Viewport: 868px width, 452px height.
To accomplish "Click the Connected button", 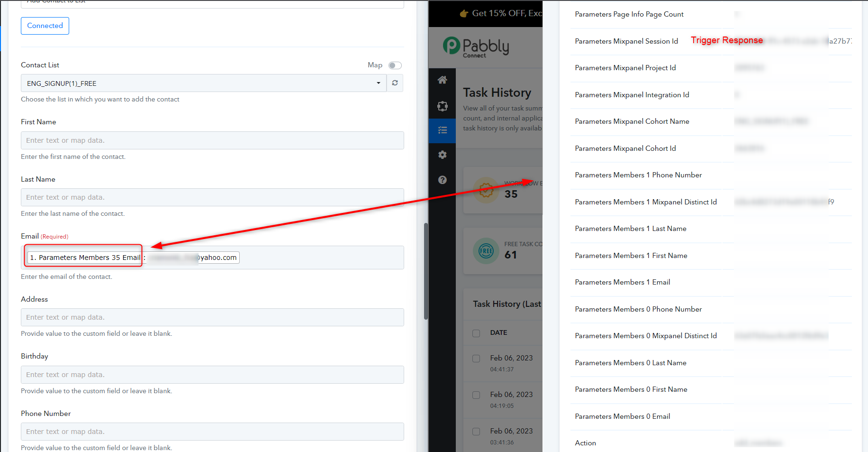I will point(45,26).
